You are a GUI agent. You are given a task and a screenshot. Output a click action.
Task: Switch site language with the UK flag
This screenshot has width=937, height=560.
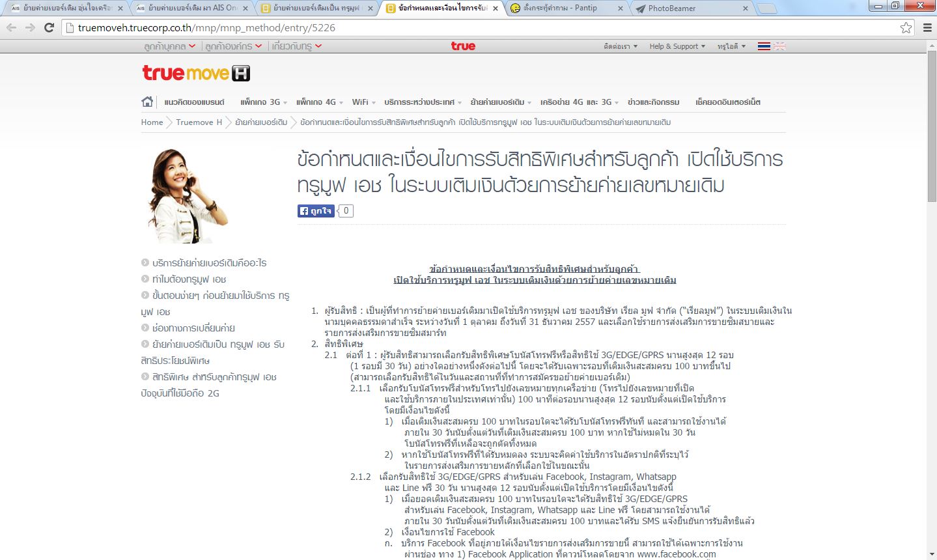click(x=779, y=46)
